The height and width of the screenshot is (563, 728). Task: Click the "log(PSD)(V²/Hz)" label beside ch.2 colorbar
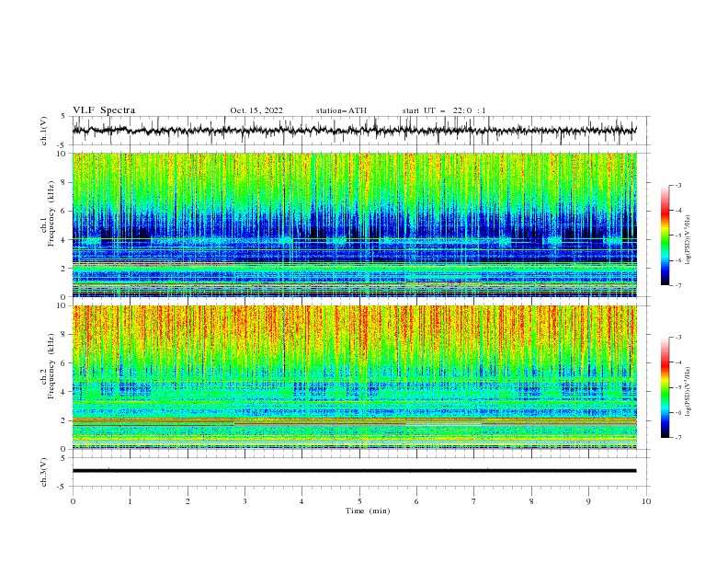click(x=688, y=391)
